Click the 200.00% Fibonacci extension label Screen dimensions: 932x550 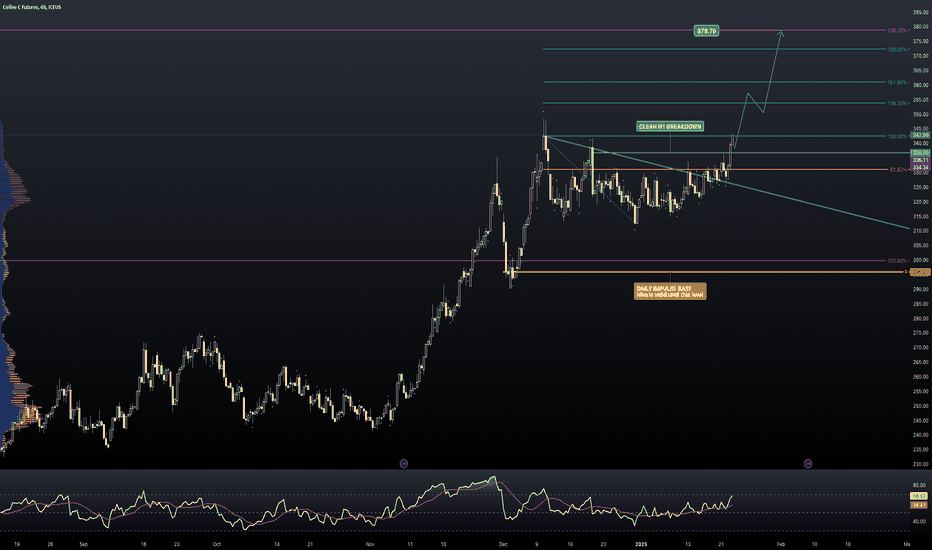898,49
